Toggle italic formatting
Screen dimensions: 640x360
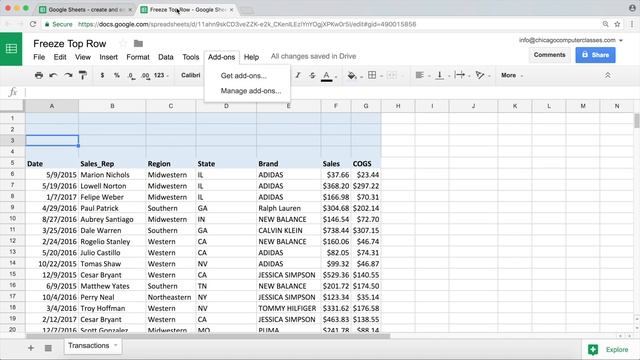tap(298, 75)
